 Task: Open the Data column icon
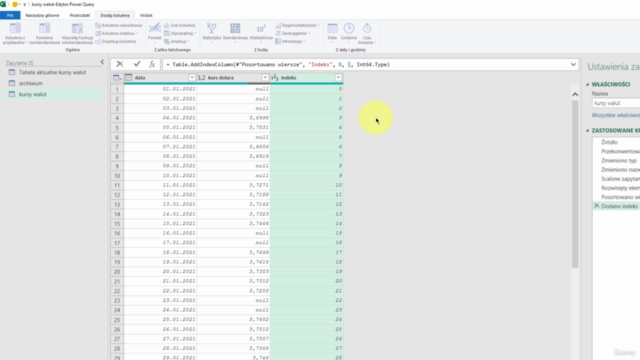pos(333,28)
